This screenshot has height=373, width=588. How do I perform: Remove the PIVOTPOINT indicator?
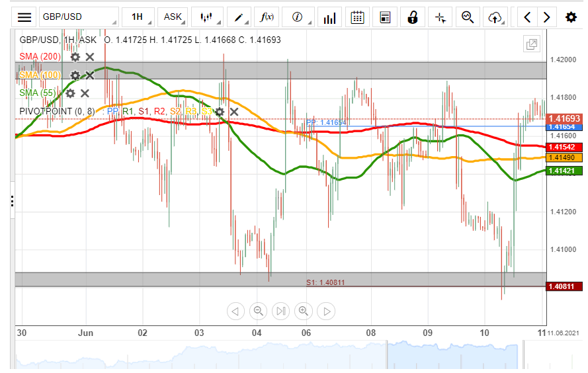[234, 112]
